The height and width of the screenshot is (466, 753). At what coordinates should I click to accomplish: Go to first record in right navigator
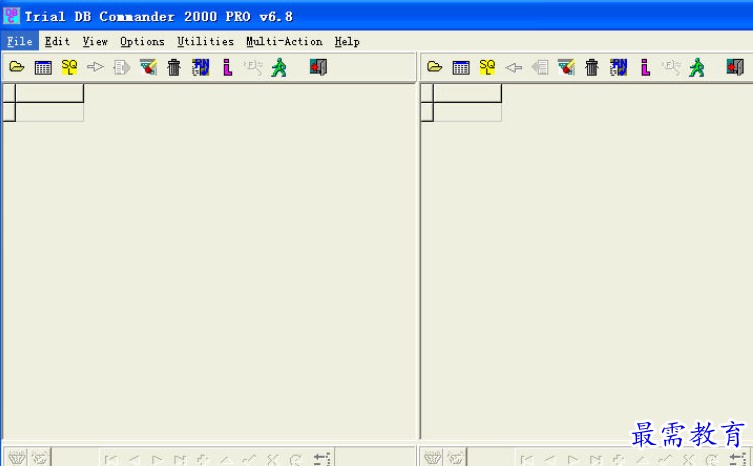pos(527,459)
